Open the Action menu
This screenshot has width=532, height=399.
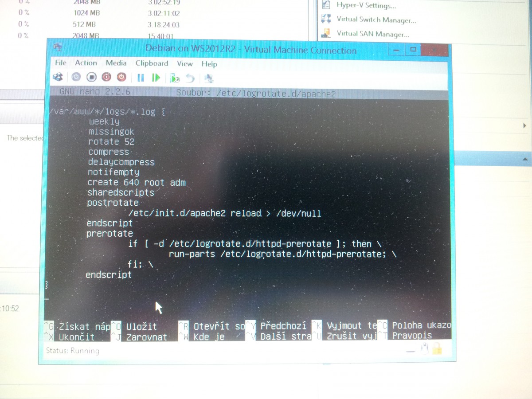(x=86, y=63)
